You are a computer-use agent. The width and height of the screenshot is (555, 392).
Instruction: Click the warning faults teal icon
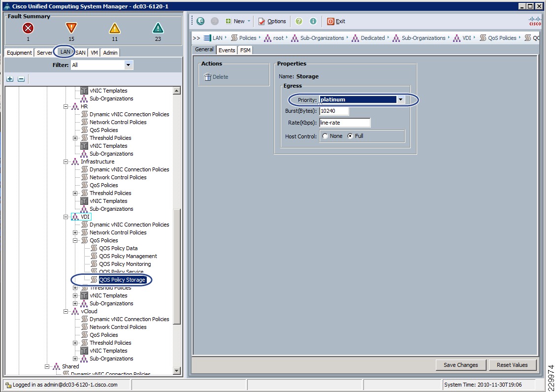click(158, 28)
